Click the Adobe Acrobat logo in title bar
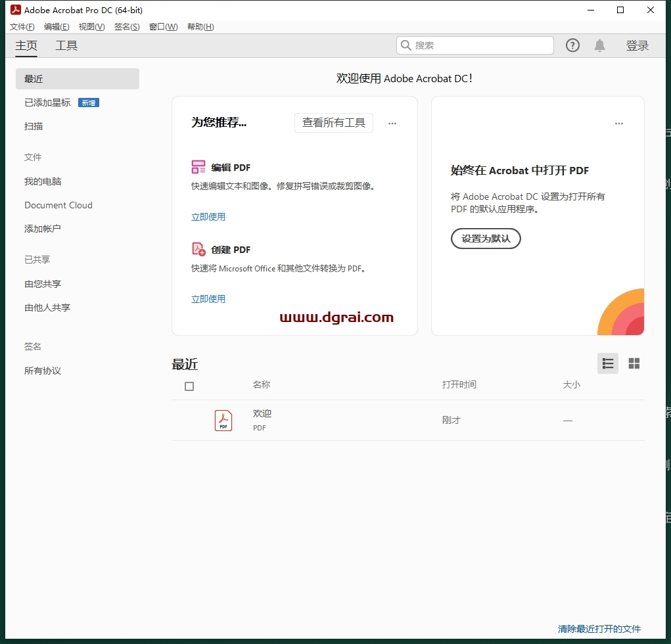 [x=15, y=10]
